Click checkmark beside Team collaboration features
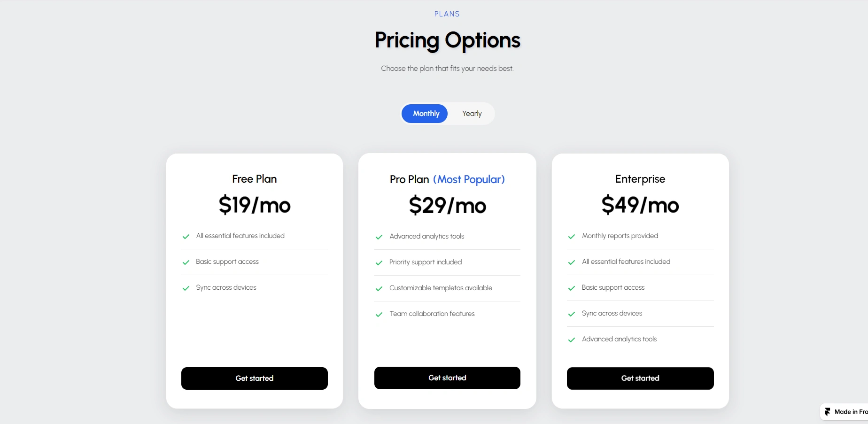The height and width of the screenshot is (424, 868). pos(379,315)
